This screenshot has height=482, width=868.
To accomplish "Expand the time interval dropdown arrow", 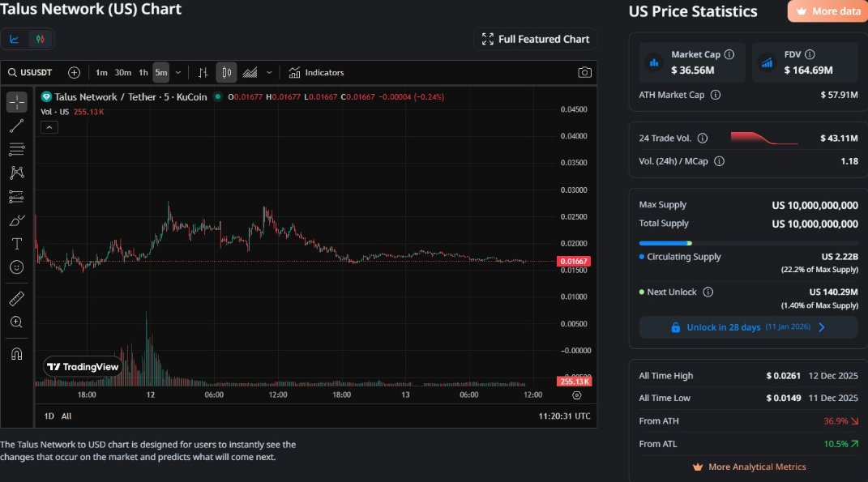I will coord(178,72).
